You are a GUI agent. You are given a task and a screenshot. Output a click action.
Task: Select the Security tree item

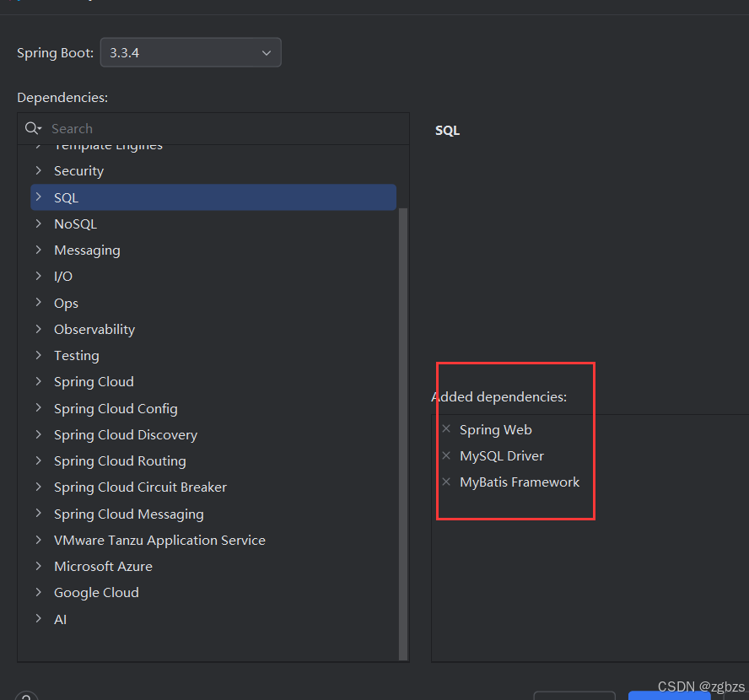click(78, 171)
